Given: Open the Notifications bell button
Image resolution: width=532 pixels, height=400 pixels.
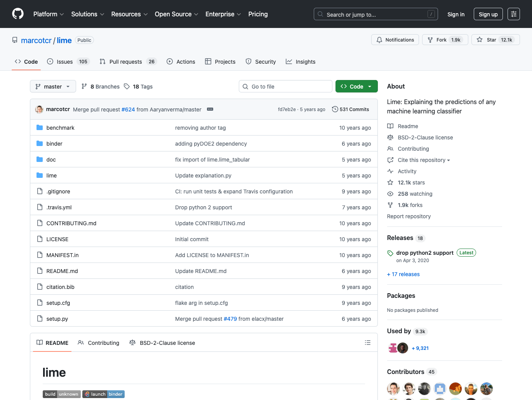Looking at the screenshot, I should 395,40.
